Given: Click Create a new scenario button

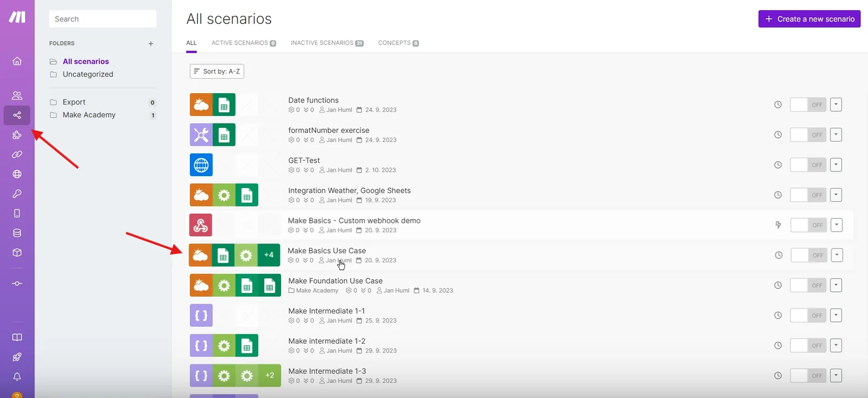Looking at the screenshot, I should click(x=809, y=19).
